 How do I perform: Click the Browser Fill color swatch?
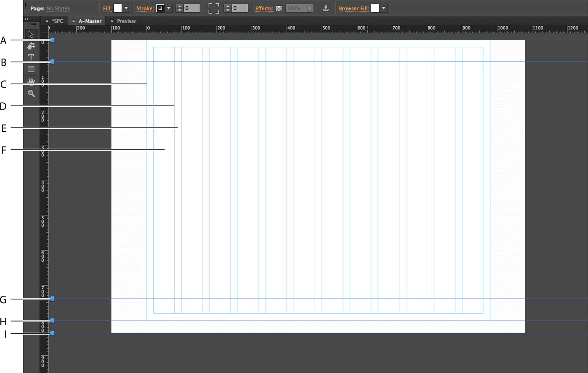tap(375, 8)
